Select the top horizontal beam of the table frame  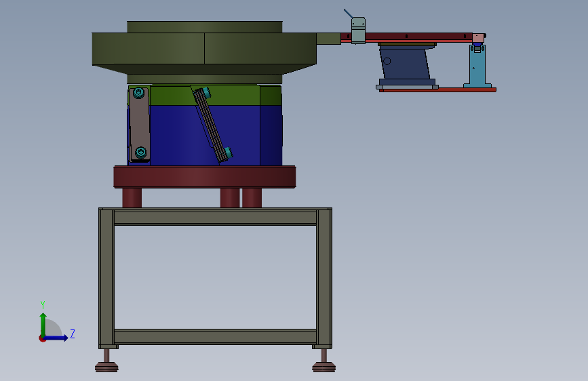click(215, 218)
